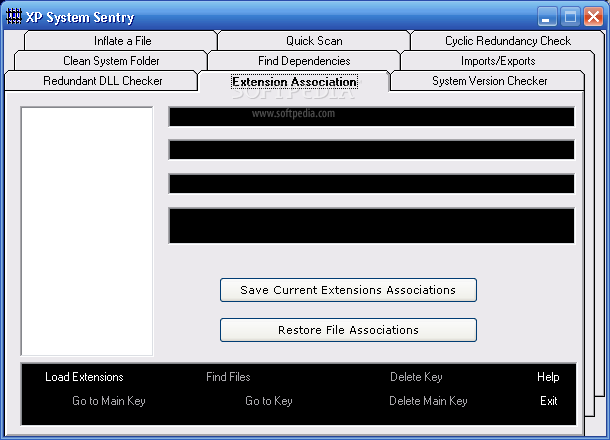Close the XP System Sentry window
The width and height of the screenshot is (610, 440).
(593, 17)
